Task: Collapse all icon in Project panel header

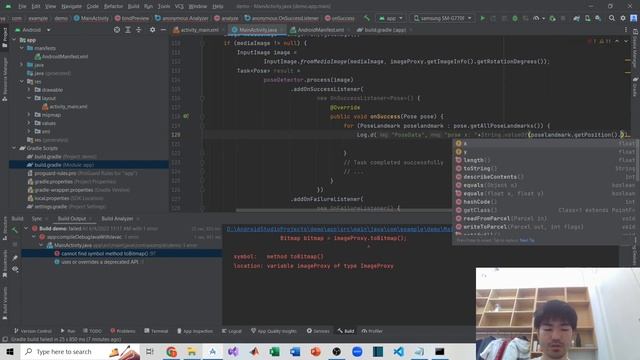Action: [138, 30]
